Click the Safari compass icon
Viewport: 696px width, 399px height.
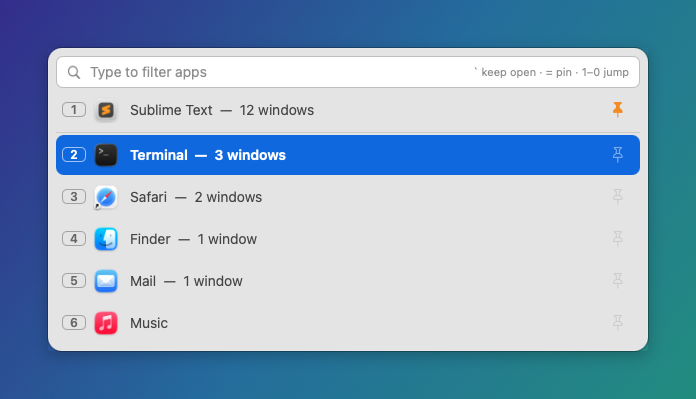[x=106, y=197]
